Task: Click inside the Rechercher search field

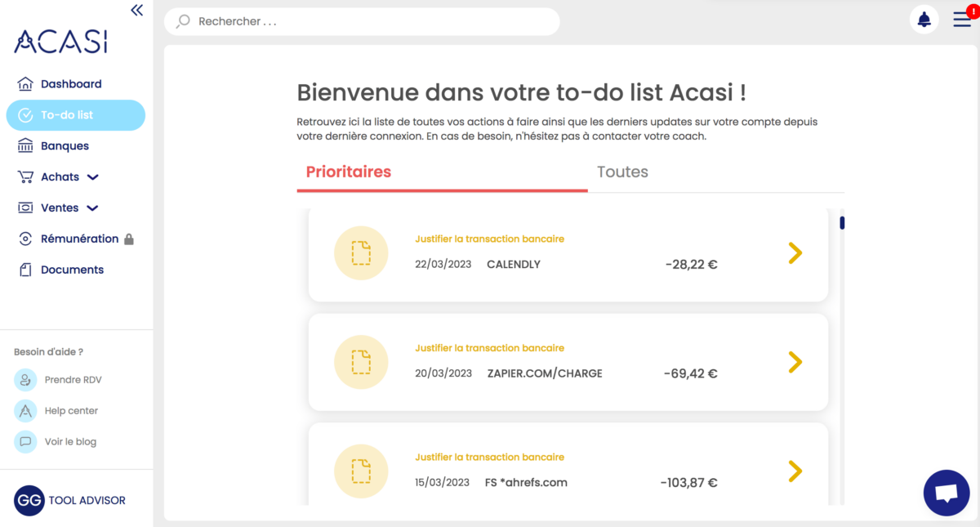Action: pyautogui.click(x=362, y=21)
